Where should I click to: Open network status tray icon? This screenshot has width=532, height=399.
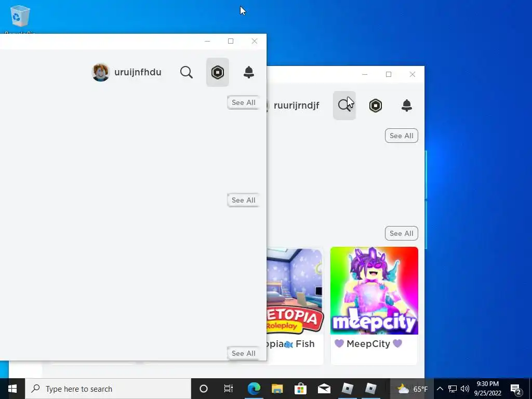453,389
